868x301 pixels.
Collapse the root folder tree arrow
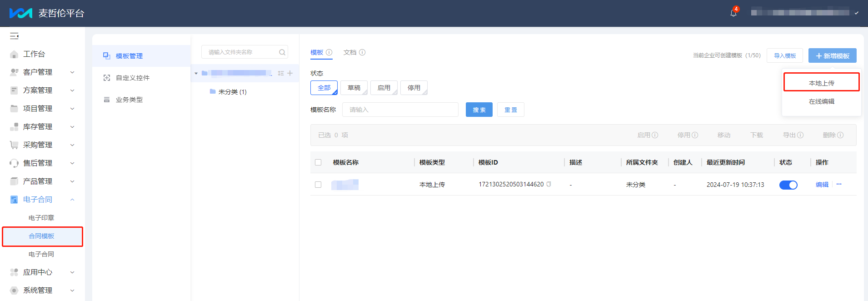[196, 73]
